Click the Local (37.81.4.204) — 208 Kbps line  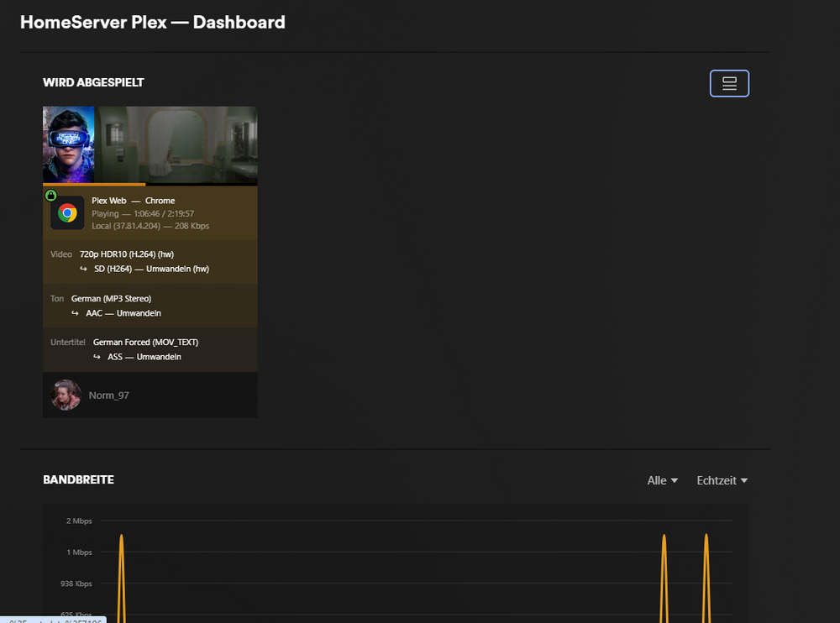150,226
